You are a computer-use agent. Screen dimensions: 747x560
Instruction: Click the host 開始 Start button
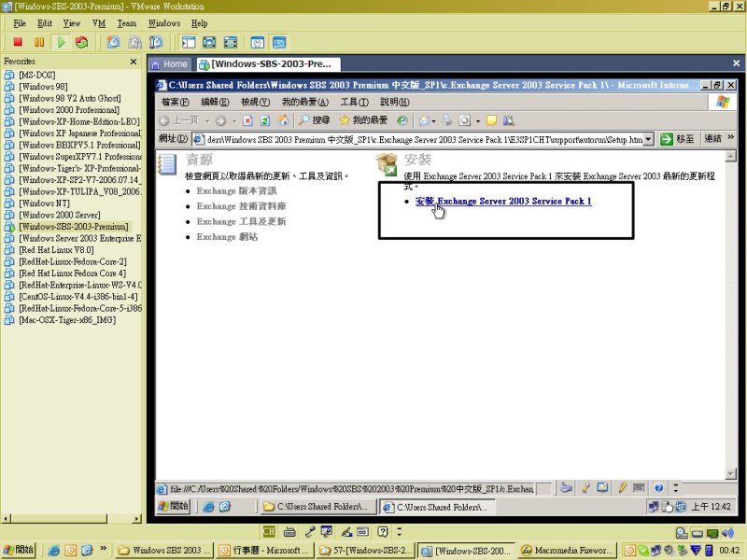(x=19, y=550)
